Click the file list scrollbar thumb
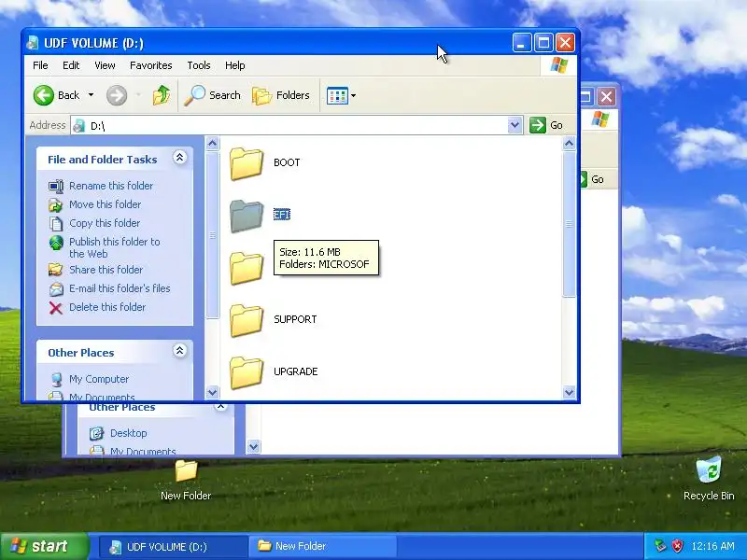 [x=569, y=224]
